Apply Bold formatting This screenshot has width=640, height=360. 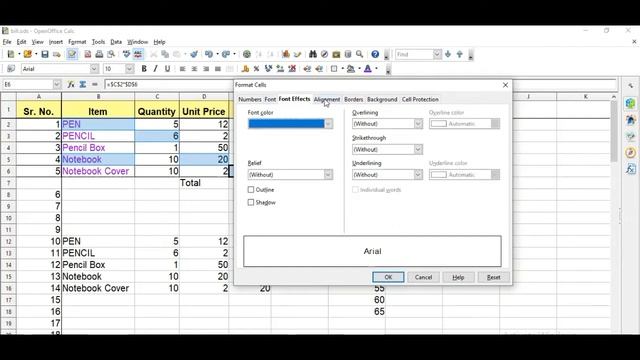[x=144, y=69]
